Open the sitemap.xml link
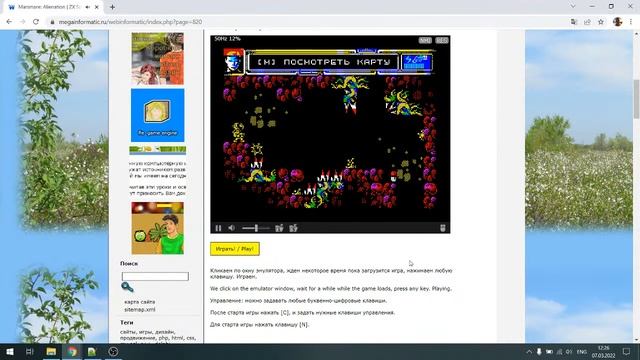The width and height of the screenshot is (640, 360). pyautogui.click(x=140, y=310)
